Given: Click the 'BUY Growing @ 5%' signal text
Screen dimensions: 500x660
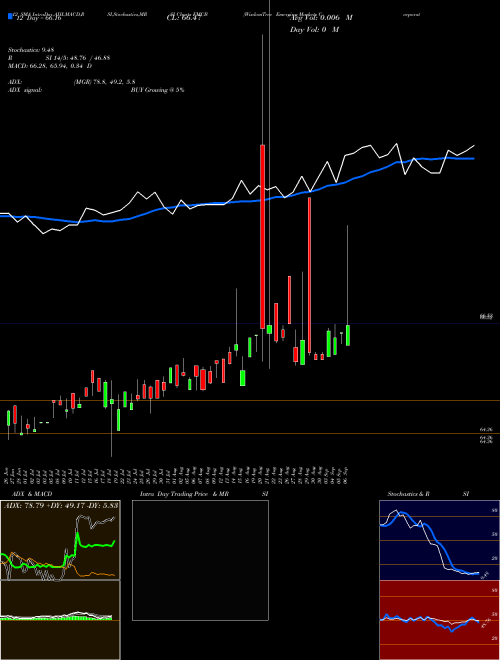Looking at the screenshot, I should [x=157, y=90].
